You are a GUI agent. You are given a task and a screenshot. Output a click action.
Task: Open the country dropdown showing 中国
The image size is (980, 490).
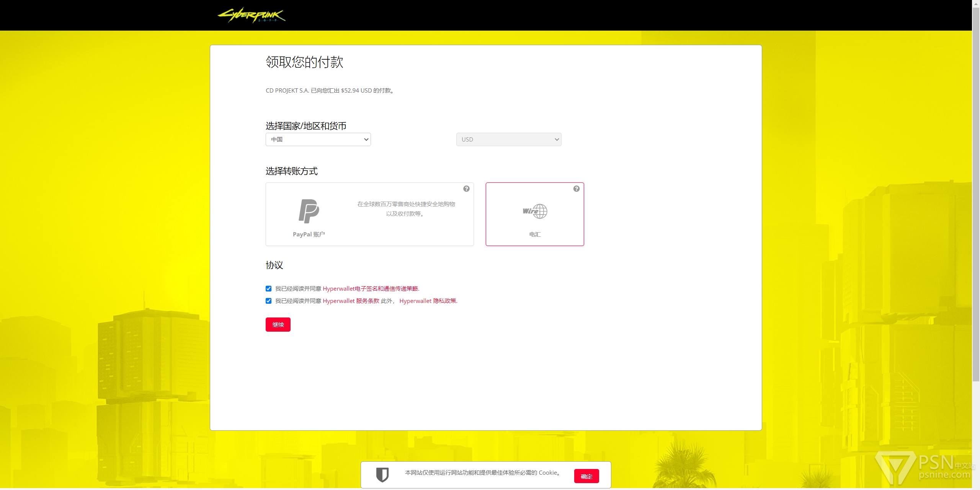318,140
